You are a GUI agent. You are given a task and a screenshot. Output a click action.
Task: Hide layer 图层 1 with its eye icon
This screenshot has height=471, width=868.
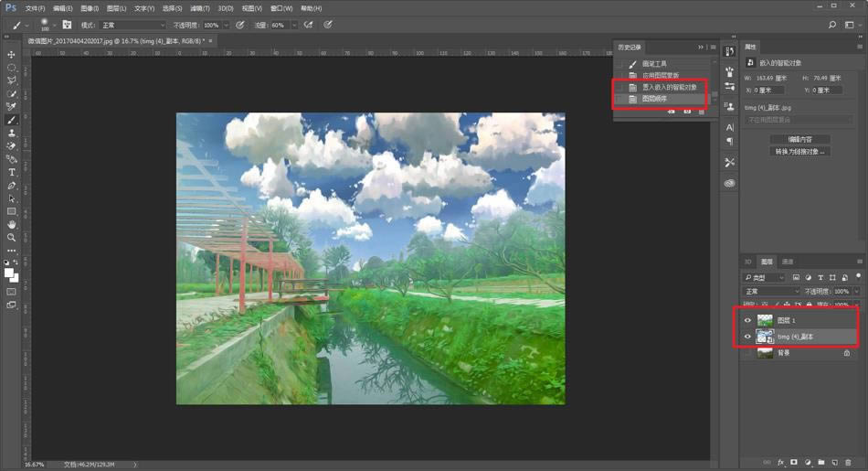(747, 320)
